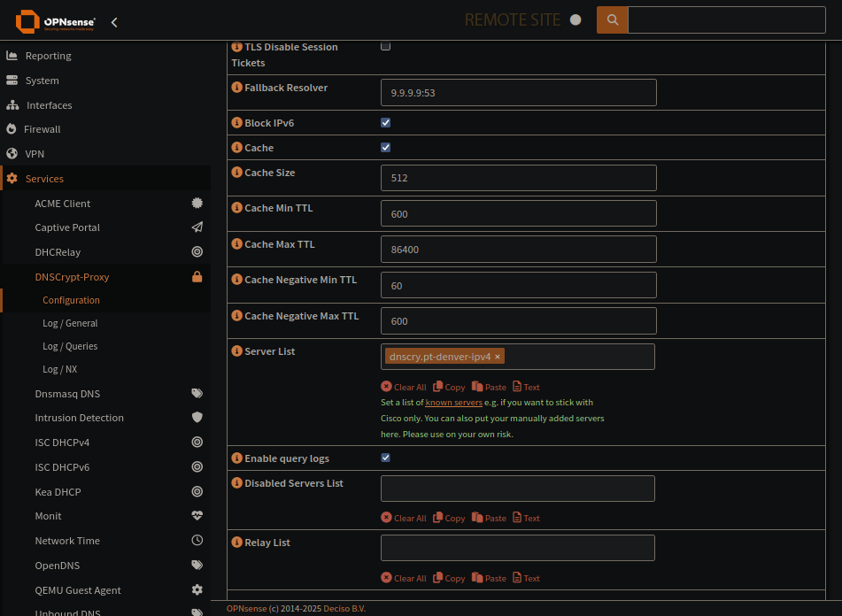Show help info for Block IPv6
This screenshot has width=842, height=616.
coord(236,122)
